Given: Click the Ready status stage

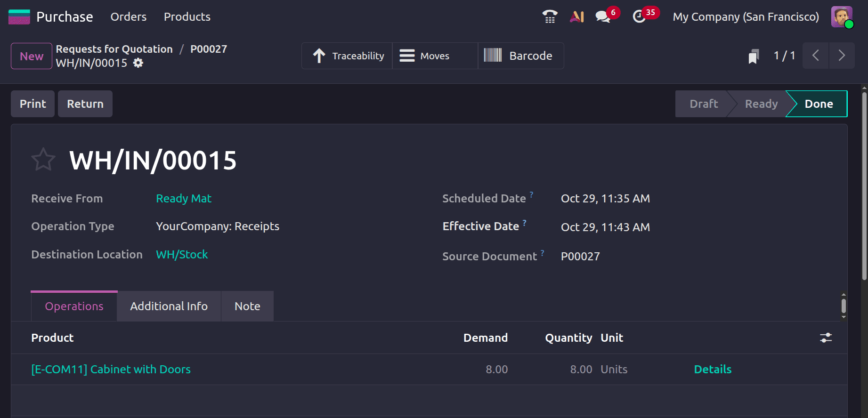Looking at the screenshot, I should point(761,104).
